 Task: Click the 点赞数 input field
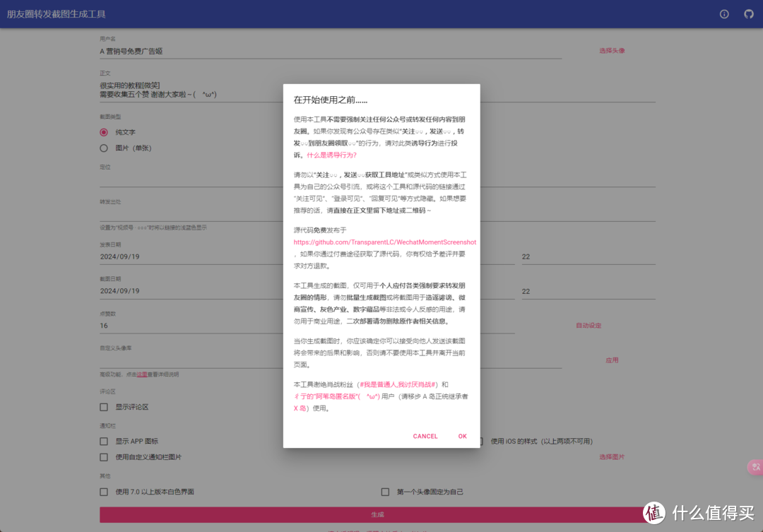[191, 326]
